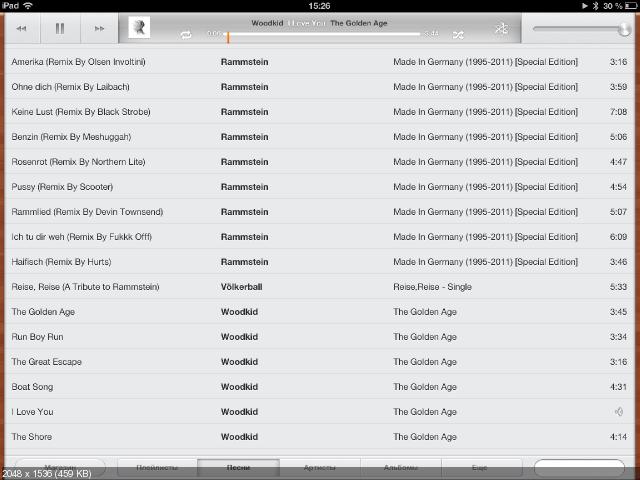Screen dimensions: 640x480
Task: Click the search field in bottom bar
Action: (x=579, y=468)
